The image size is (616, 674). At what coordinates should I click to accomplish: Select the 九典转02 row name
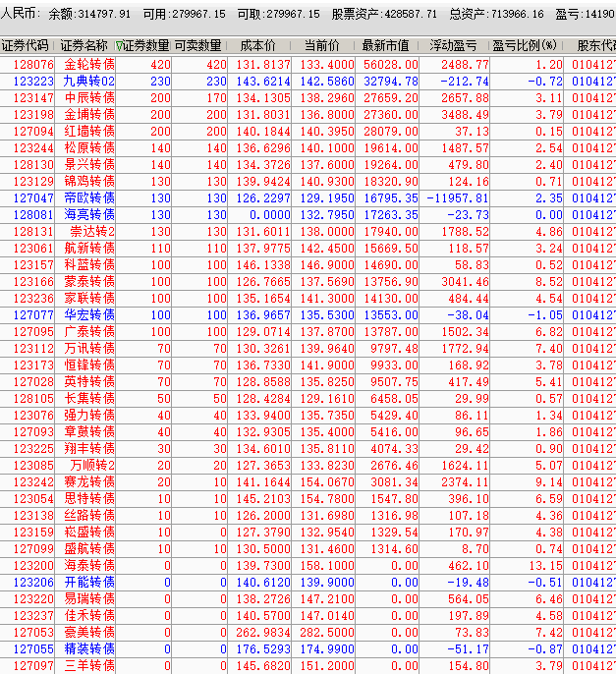pyautogui.click(x=89, y=82)
